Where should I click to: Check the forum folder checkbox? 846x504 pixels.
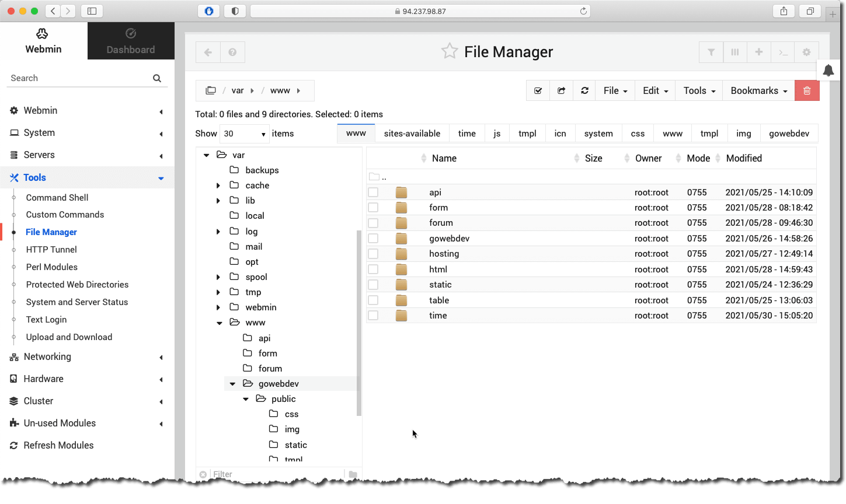pyautogui.click(x=373, y=223)
